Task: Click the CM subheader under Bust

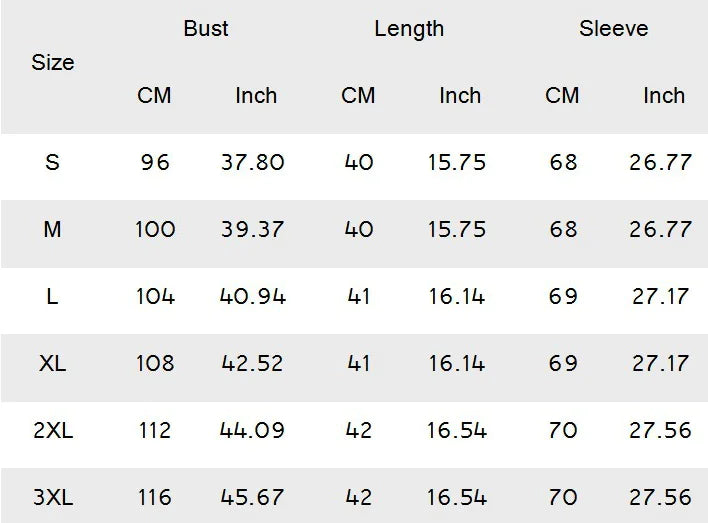Action: (155, 96)
